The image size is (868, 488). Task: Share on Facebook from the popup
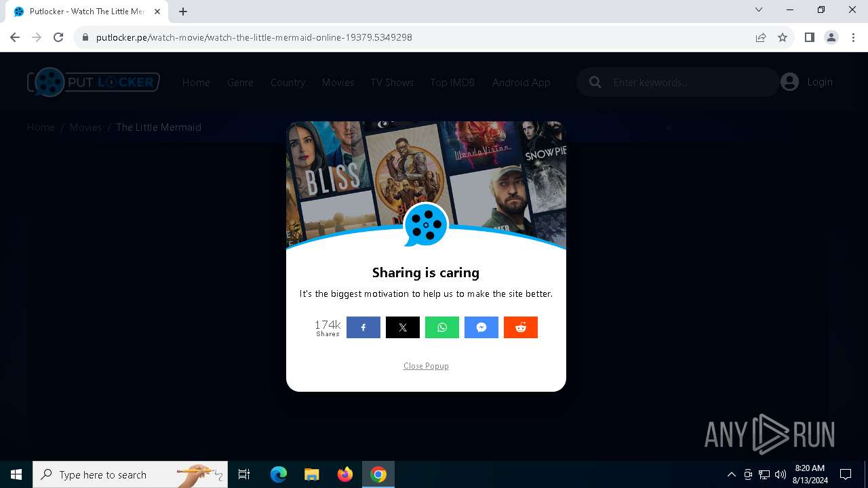tap(363, 327)
